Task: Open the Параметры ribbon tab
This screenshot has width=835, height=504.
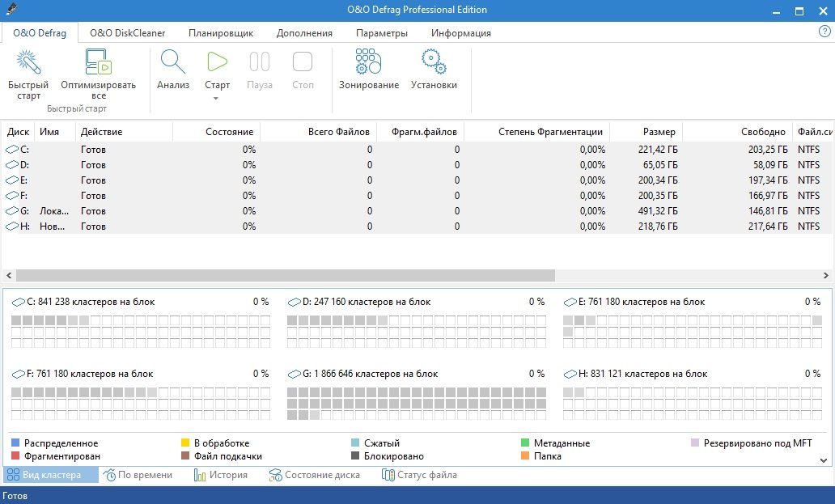Action: (381, 33)
